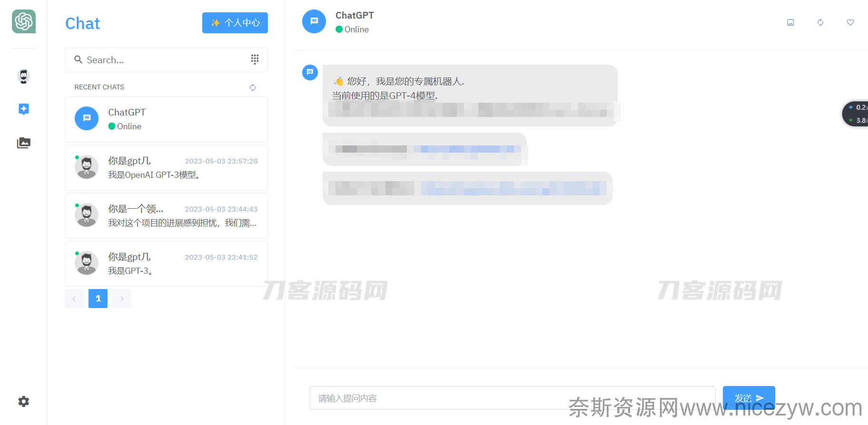Refresh the recent chats list

tap(253, 87)
